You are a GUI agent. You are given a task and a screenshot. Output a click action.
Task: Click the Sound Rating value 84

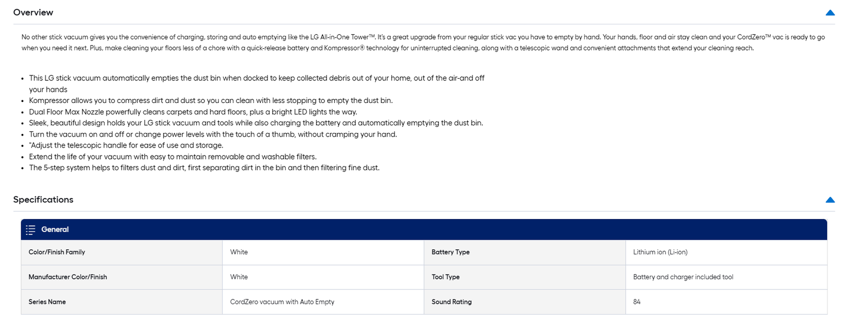(x=637, y=302)
